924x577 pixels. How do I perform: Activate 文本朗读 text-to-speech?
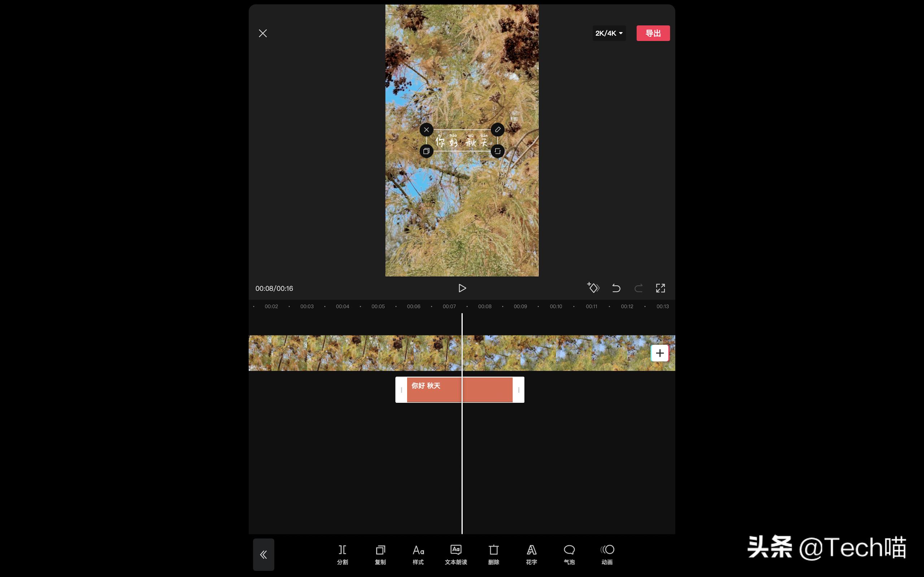(455, 554)
